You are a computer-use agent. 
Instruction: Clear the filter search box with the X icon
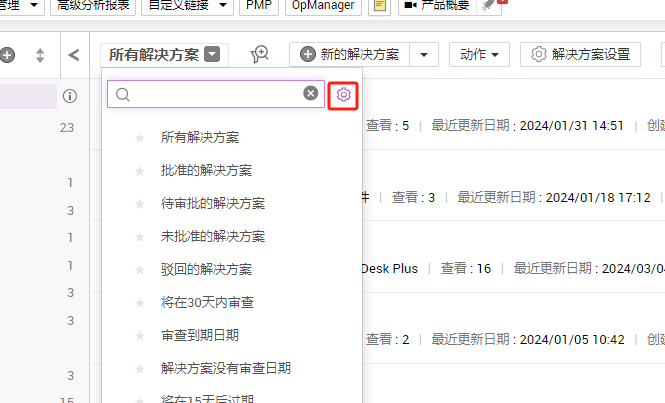point(311,94)
